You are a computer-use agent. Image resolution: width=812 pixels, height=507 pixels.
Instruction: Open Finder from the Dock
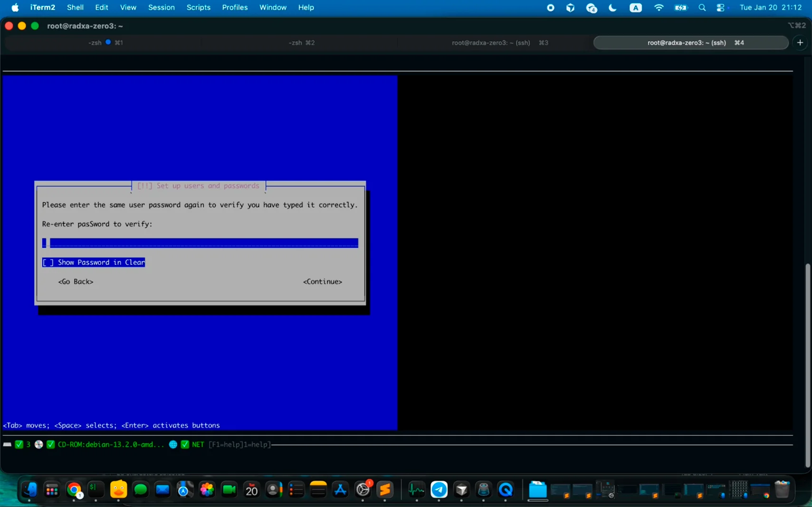pyautogui.click(x=29, y=490)
